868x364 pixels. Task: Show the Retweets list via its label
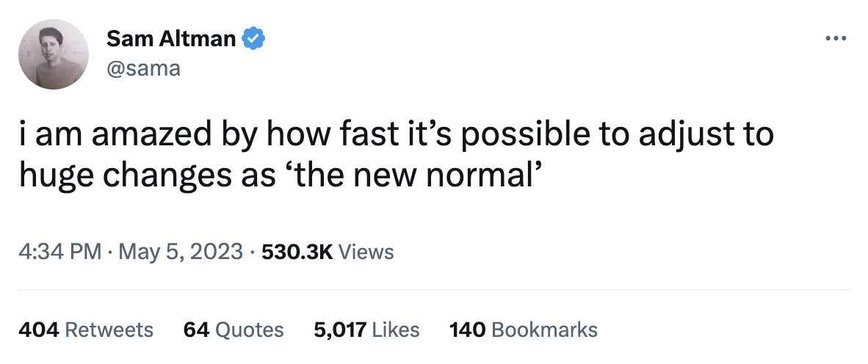pyautogui.click(x=109, y=330)
